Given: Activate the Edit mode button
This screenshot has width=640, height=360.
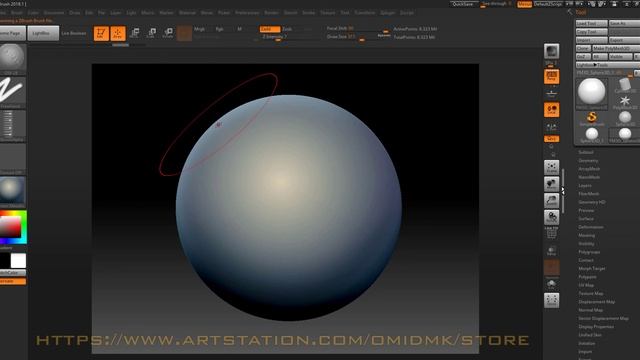Looking at the screenshot, I should [101, 33].
